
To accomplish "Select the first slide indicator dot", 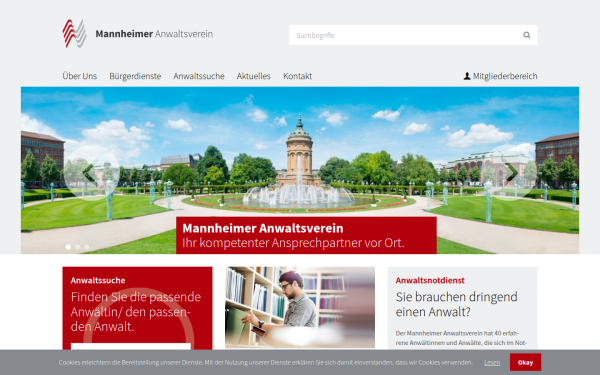I will (x=68, y=247).
